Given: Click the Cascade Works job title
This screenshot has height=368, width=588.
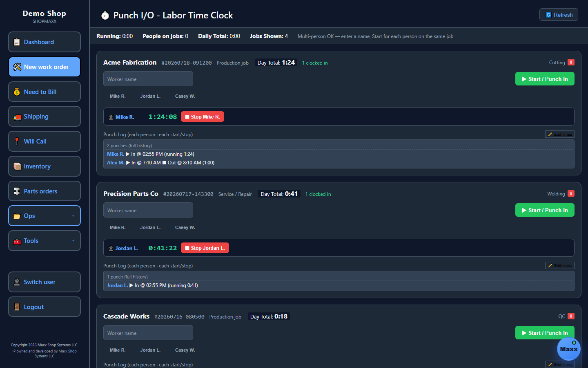Looking at the screenshot, I should (126, 316).
